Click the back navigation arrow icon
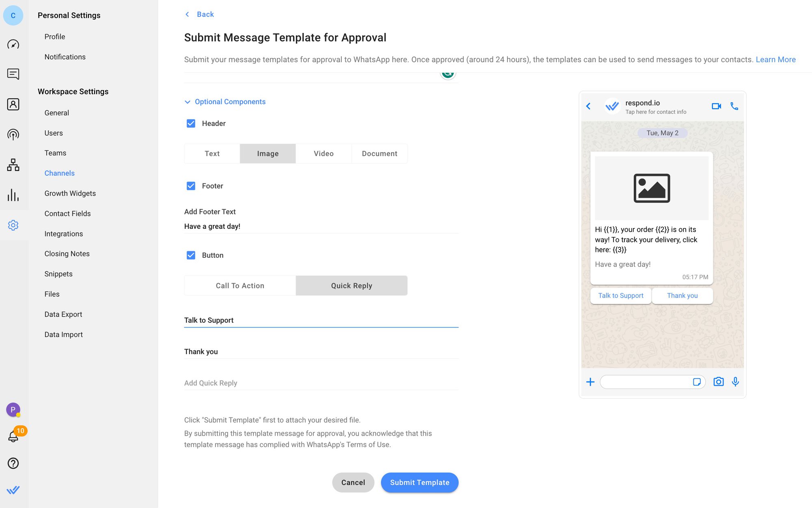Image resolution: width=812 pixels, height=508 pixels. pyautogui.click(x=187, y=13)
